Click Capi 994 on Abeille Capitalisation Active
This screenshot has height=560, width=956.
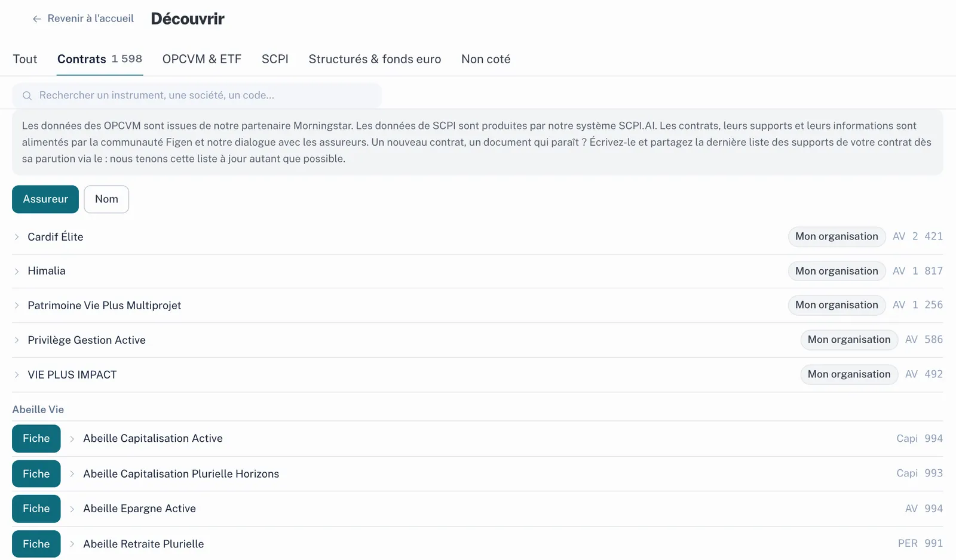click(920, 439)
